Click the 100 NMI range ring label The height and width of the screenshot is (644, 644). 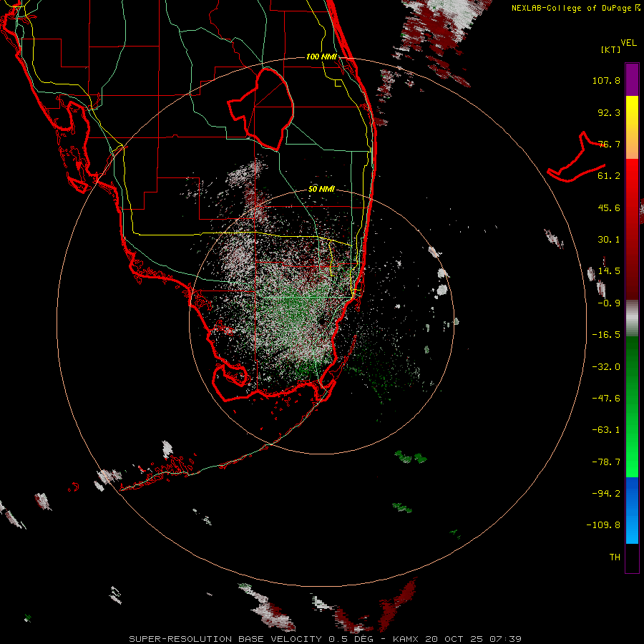click(321, 57)
